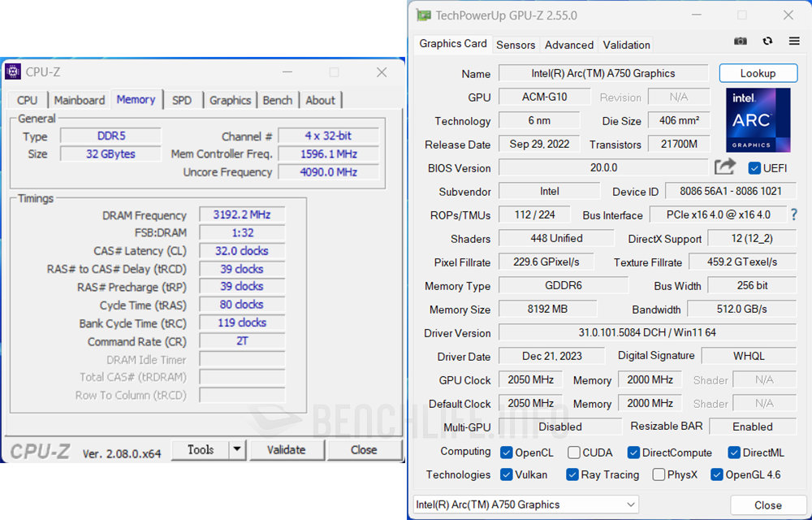This screenshot has height=520, width=812.
Task: Click the Validate button in CPU-Z
Action: (287, 449)
